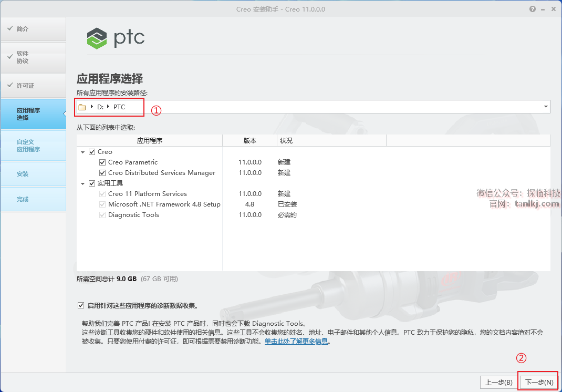Click D: segment in install path

[x=100, y=107]
